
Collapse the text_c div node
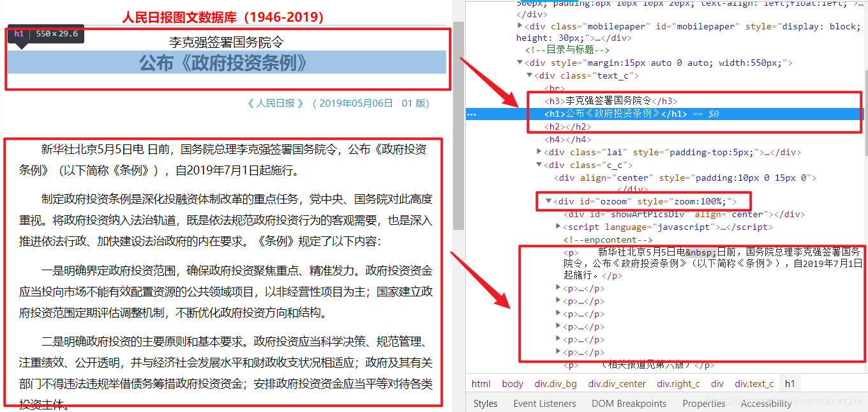coord(530,75)
